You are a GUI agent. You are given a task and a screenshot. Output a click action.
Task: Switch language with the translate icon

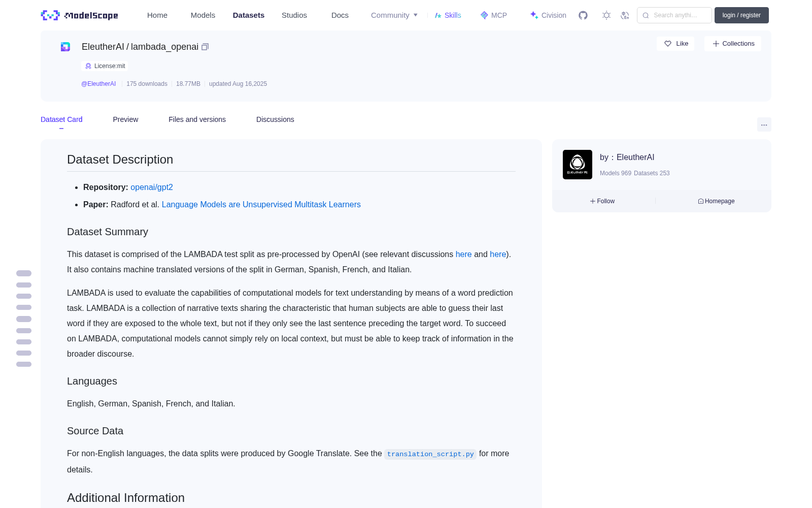[x=625, y=15]
